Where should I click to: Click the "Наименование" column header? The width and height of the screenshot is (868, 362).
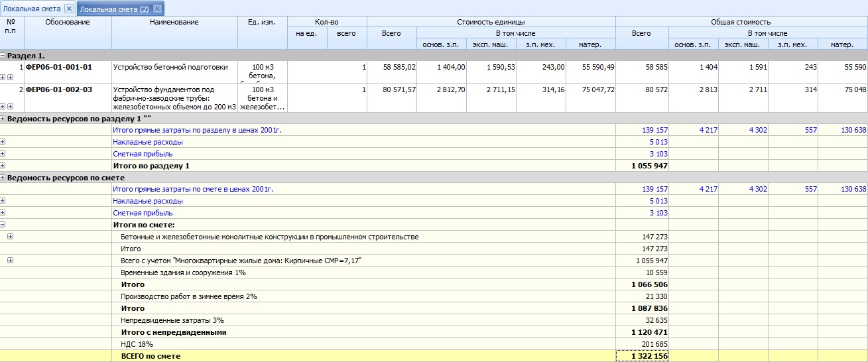(x=174, y=23)
